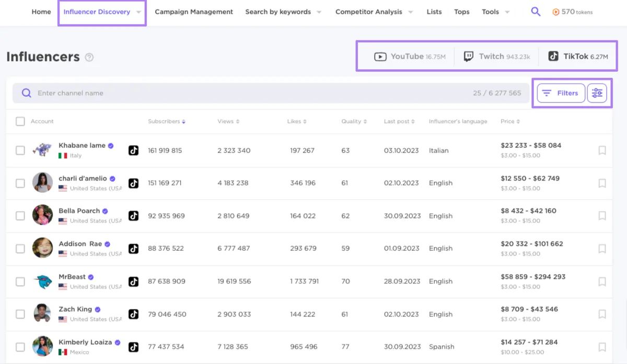Image resolution: width=627 pixels, height=364 pixels.
Task: Sort table by Quality column
Action: (354, 121)
